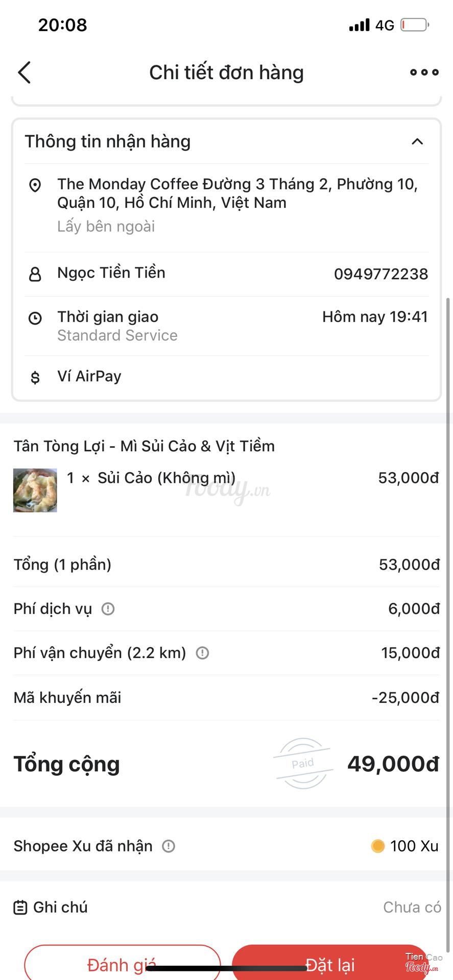
Task: Tap the location pin icon
Action: point(35,185)
